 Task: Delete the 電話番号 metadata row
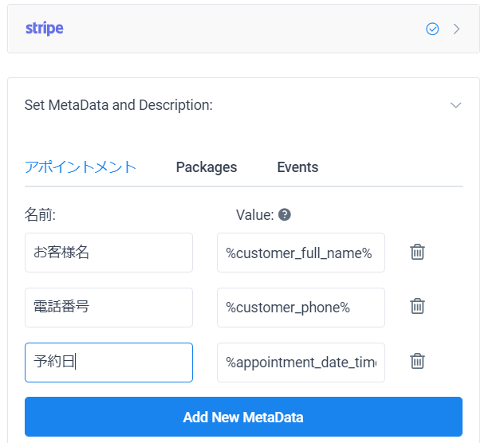[417, 307]
